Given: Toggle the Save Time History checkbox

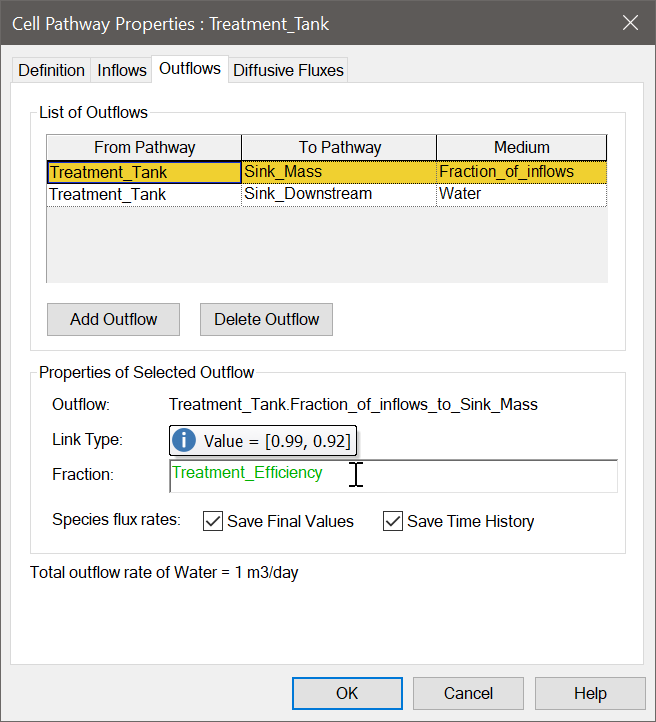Looking at the screenshot, I should [x=393, y=521].
